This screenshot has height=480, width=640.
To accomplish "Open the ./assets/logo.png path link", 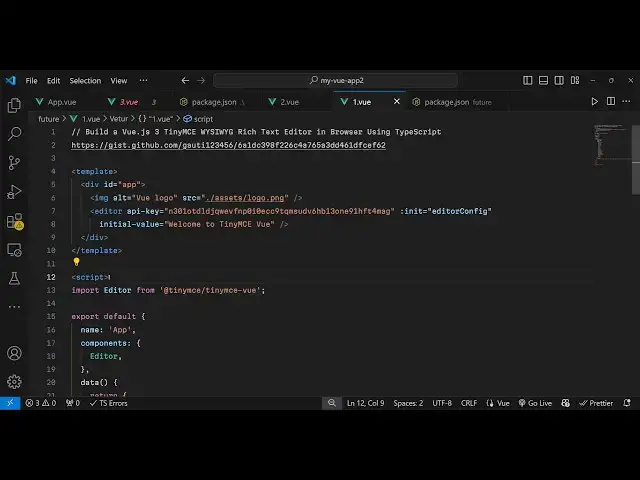I will click(245, 198).
